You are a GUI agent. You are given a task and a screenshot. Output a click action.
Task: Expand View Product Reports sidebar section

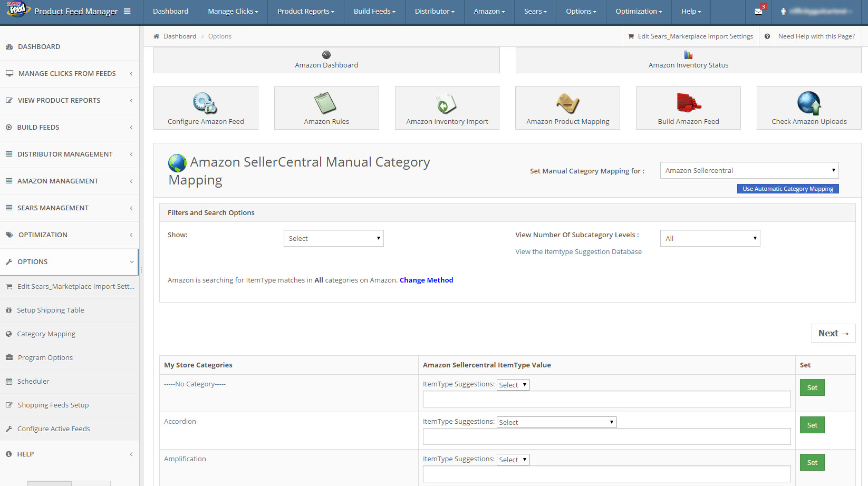pyautogui.click(x=70, y=101)
